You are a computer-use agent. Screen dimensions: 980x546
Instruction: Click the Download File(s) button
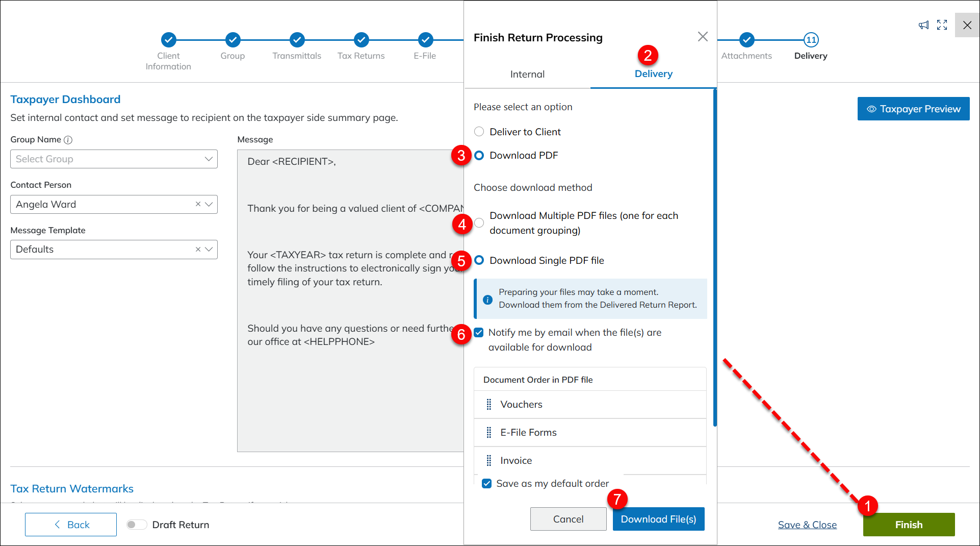tap(658, 519)
